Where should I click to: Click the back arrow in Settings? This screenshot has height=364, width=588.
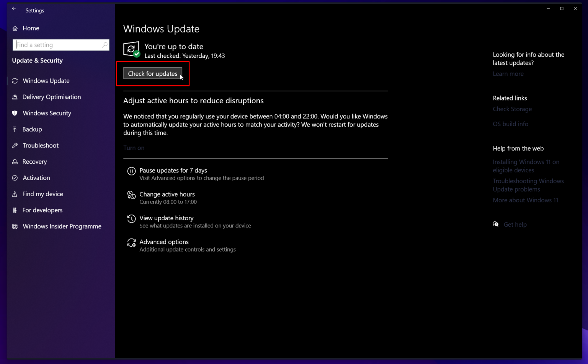[14, 8]
